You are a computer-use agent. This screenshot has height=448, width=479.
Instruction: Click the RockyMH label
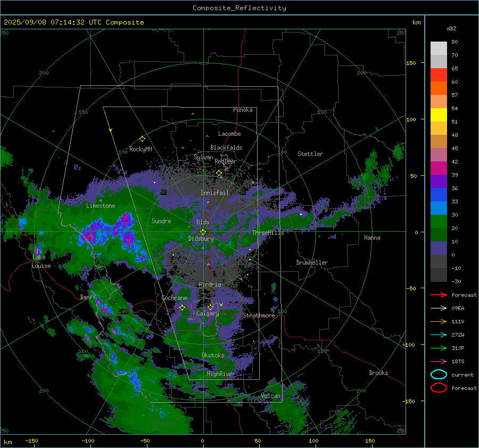tap(141, 149)
